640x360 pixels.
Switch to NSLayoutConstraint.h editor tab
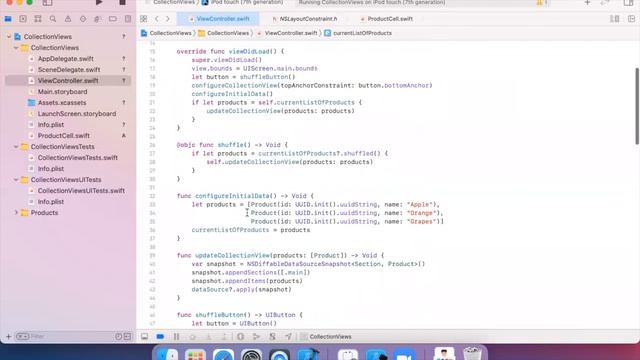click(305, 19)
